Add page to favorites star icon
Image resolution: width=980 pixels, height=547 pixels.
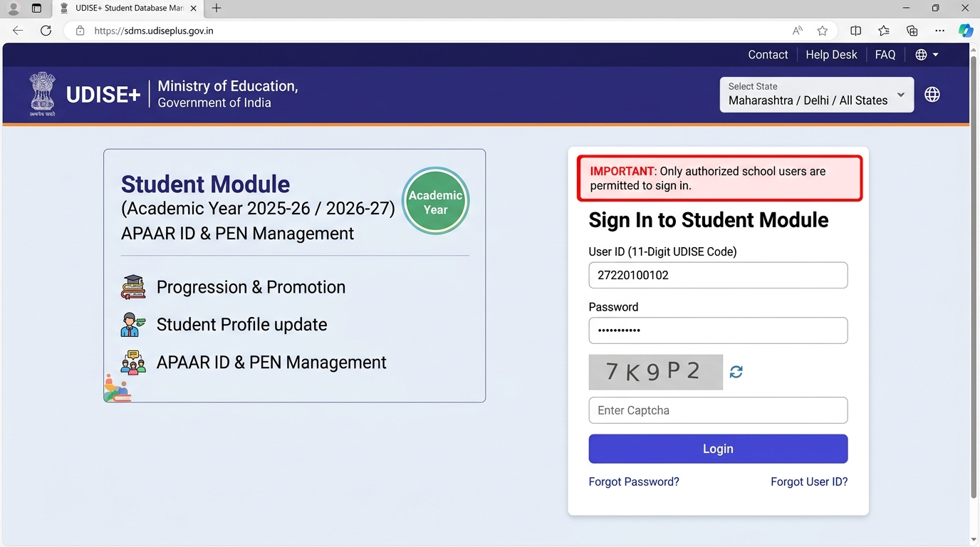pyautogui.click(x=823, y=31)
